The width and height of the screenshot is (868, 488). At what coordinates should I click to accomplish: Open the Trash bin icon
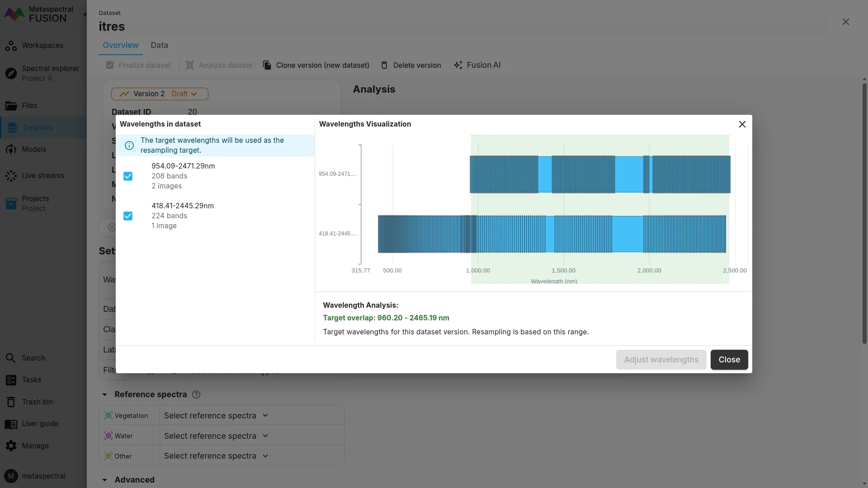click(x=11, y=402)
